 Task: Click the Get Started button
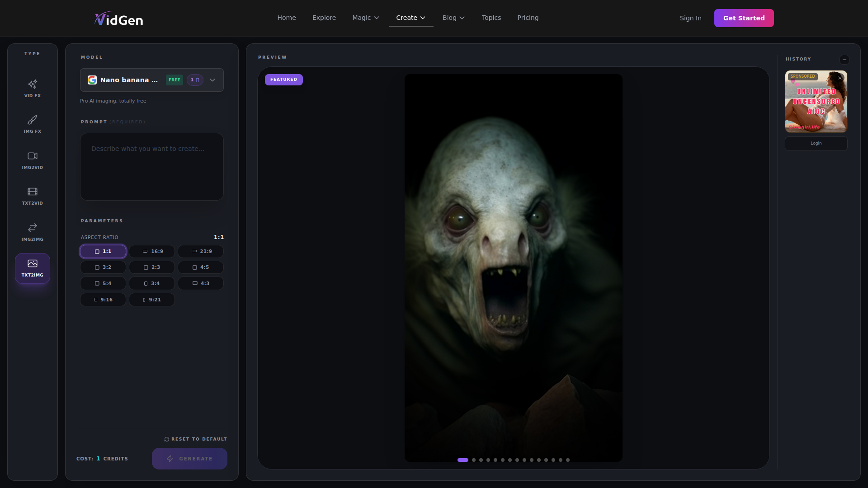click(744, 18)
